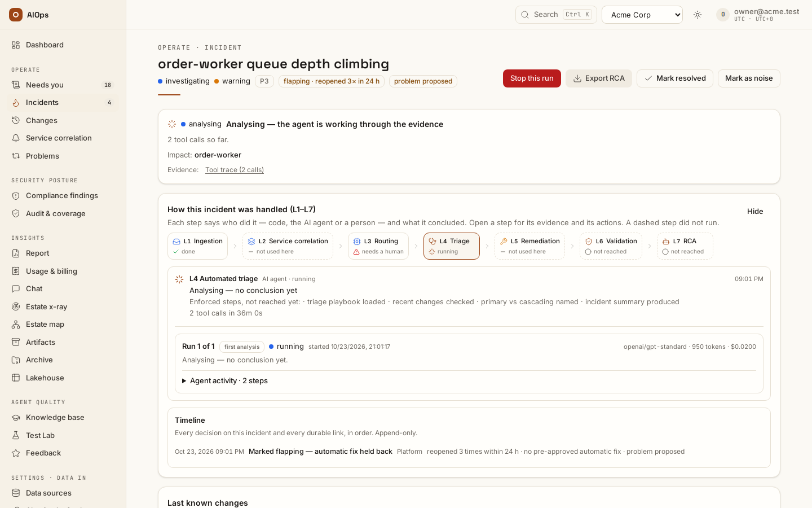
Task: Select the L2 Service correlation step
Action: coord(288,246)
